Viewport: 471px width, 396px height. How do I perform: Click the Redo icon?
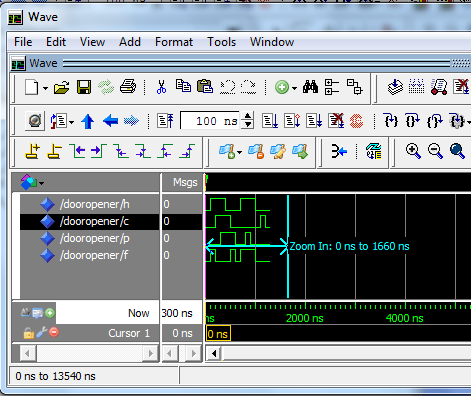pyautogui.click(x=249, y=87)
